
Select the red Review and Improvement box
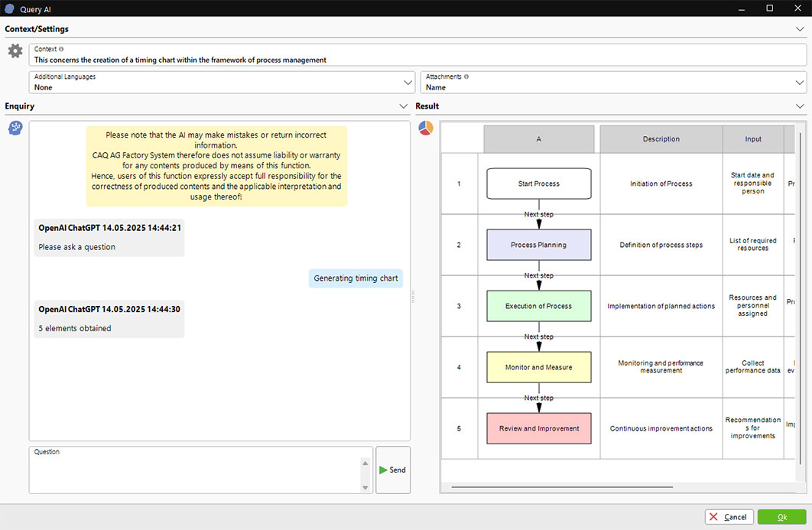(539, 428)
